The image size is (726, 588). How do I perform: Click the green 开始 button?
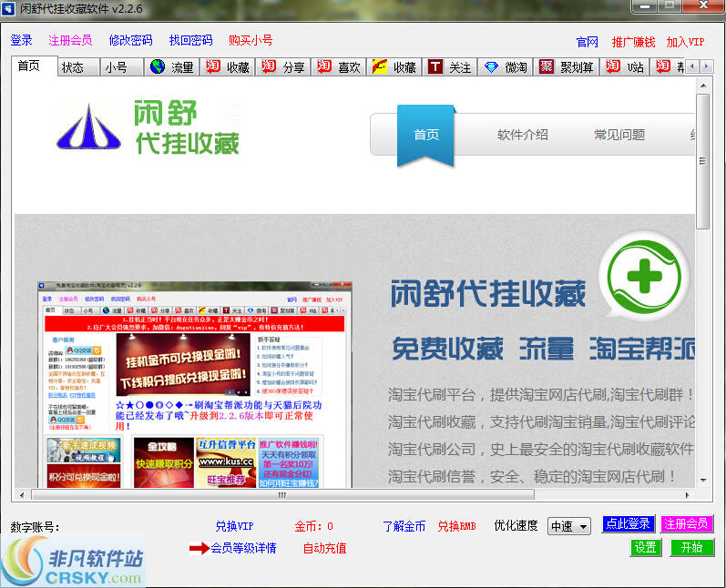pyautogui.click(x=692, y=547)
